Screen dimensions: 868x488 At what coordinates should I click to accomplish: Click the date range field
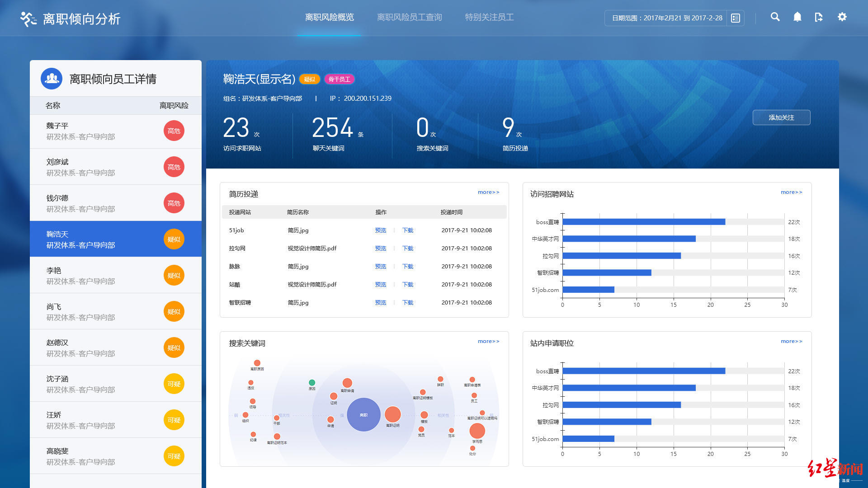[666, 18]
